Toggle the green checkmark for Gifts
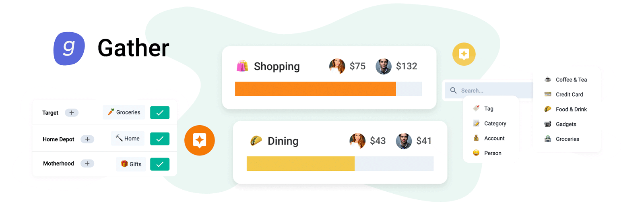The height and width of the screenshot is (205, 644). point(160,164)
